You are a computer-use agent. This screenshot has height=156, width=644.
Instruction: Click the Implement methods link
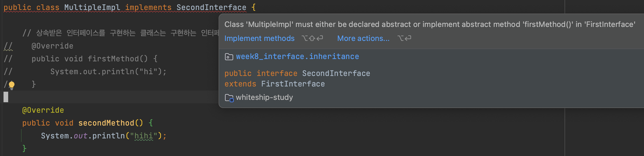259,38
